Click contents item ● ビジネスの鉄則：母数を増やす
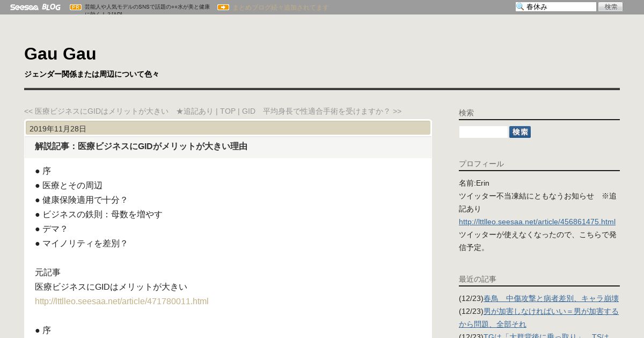 pos(99,214)
